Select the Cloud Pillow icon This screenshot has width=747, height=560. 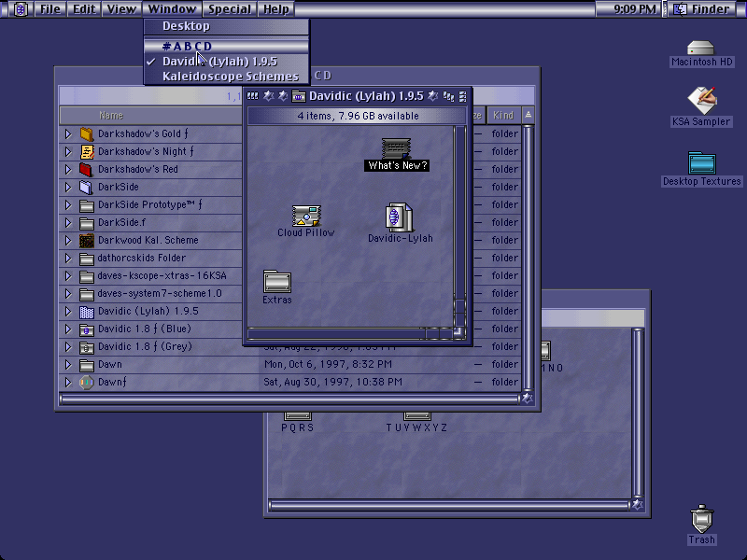tap(306, 216)
